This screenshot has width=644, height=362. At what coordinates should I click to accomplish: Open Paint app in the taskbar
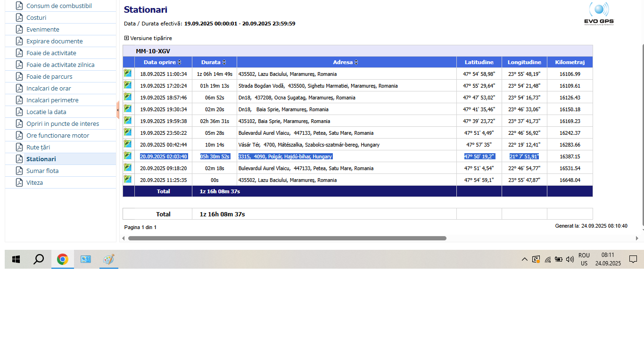click(109, 259)
